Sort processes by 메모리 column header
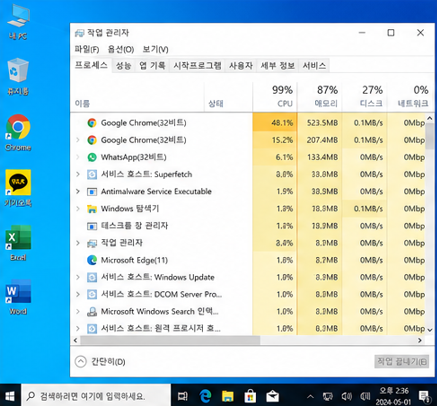 (x=320, y=96)
